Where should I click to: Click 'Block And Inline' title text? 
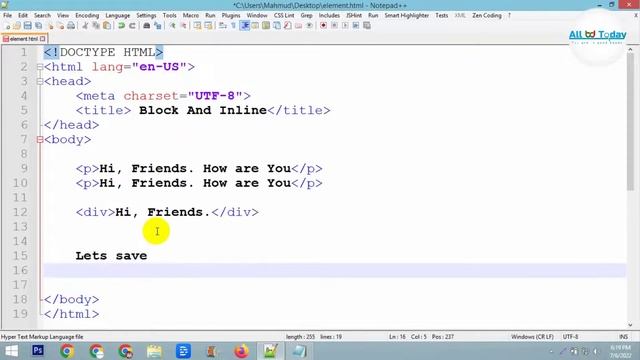click(x=203, y=111)
